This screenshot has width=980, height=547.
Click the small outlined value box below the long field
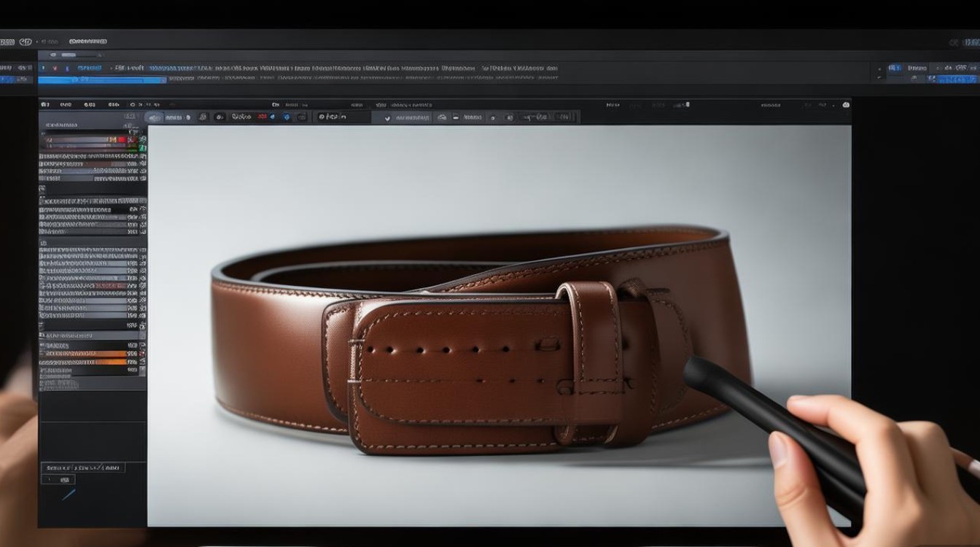coord(58,479)
